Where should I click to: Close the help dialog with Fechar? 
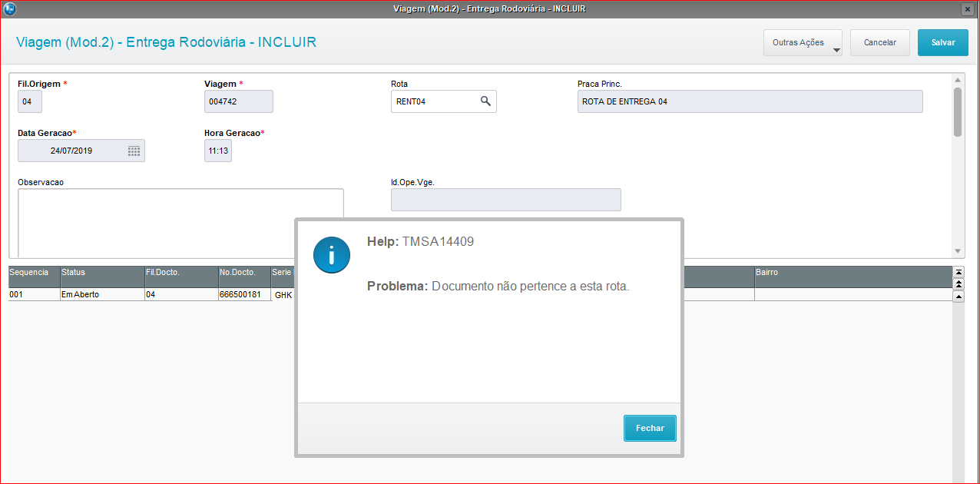(650, 428)
